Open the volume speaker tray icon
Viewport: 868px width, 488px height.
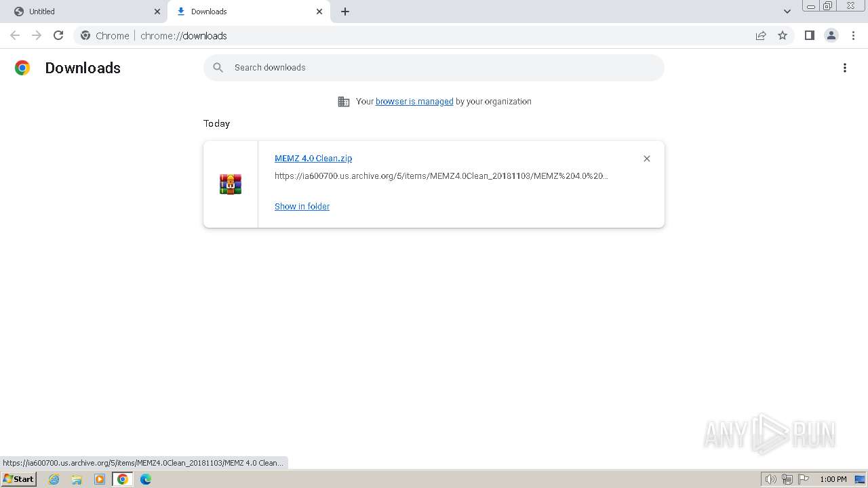click(x=770, y=479)
